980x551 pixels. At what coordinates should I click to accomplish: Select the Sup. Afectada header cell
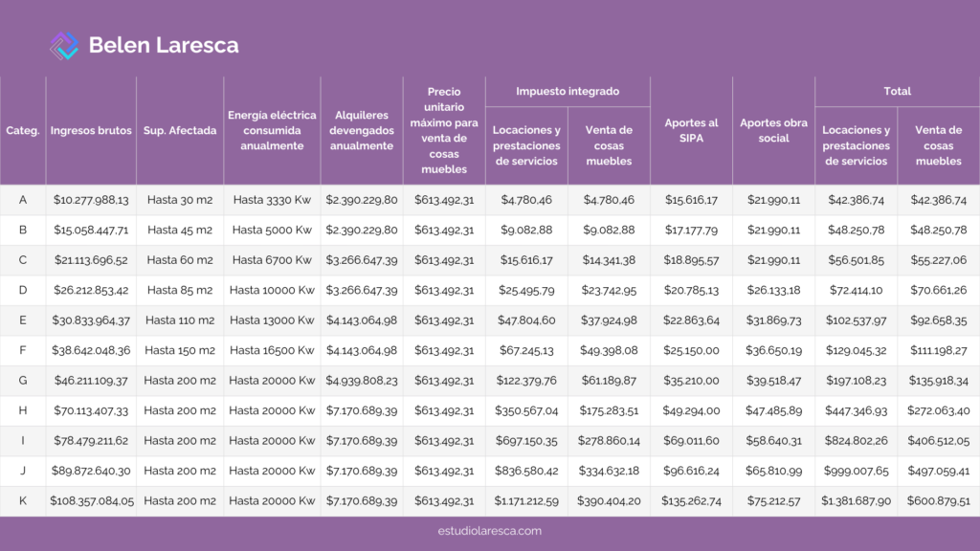tap(180, 130)
